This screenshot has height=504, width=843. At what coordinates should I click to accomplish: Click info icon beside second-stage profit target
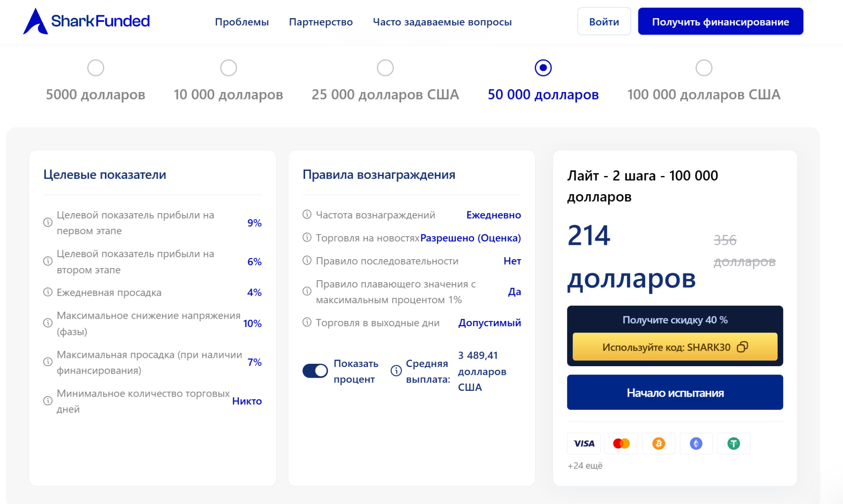point(48,261)
